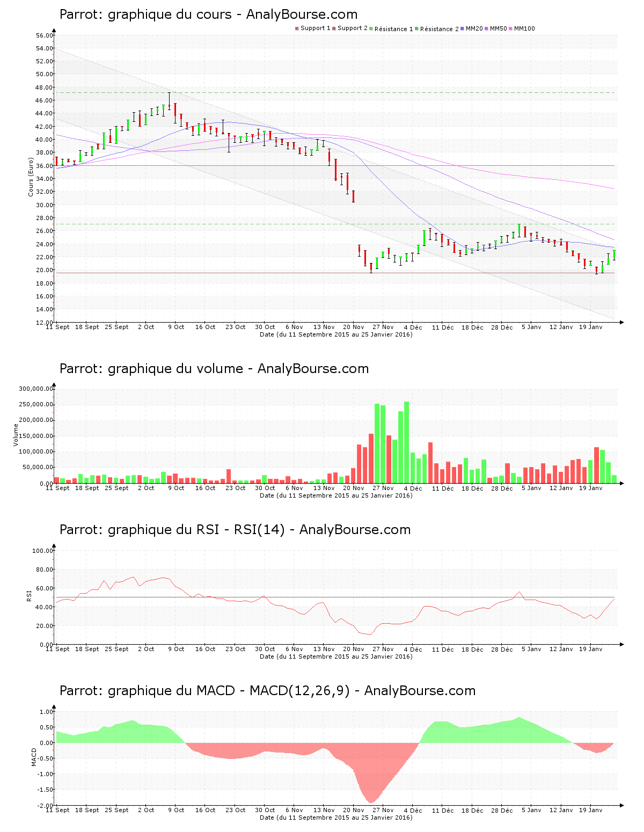Select the 'Résistance 1' legend label
Image resolution: width=644 pixels, height=832 pixels.
pos(394,29)
